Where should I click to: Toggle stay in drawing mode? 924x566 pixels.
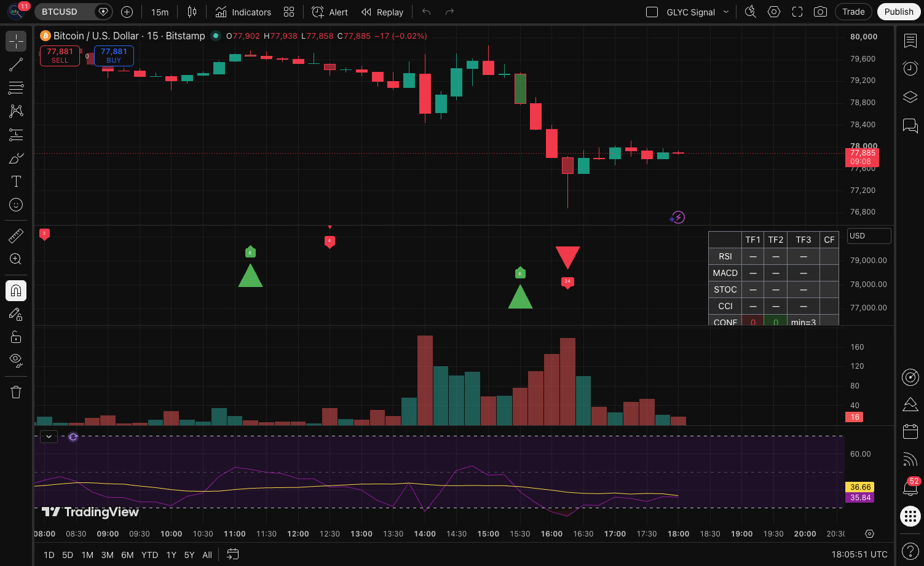(x=16, y=314)
